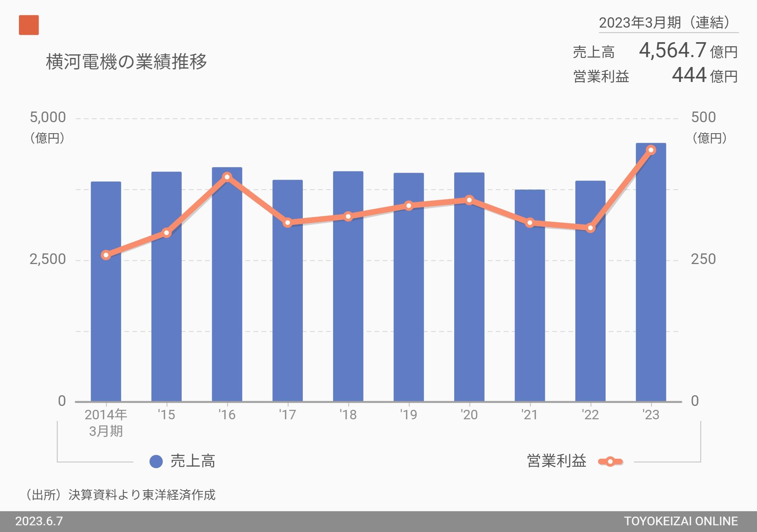Click the 500 right axis label
Viewport: 757px width, 532px height.
(x=703, y=117)
